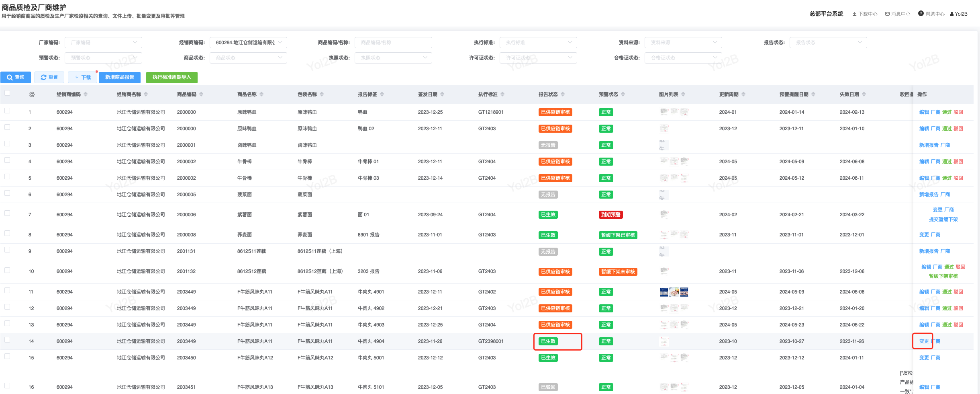The image size is (980, 394).
Task: Open the 下载中心 download center icon
Action: click(x=854, y=14)
